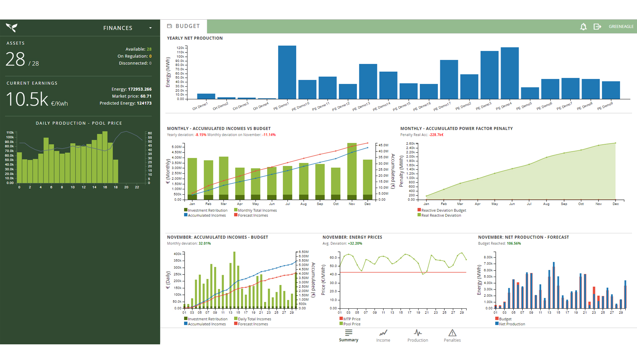Click the Budget clipboard icon in the header

pyautogui.click(x=169, y=26)
